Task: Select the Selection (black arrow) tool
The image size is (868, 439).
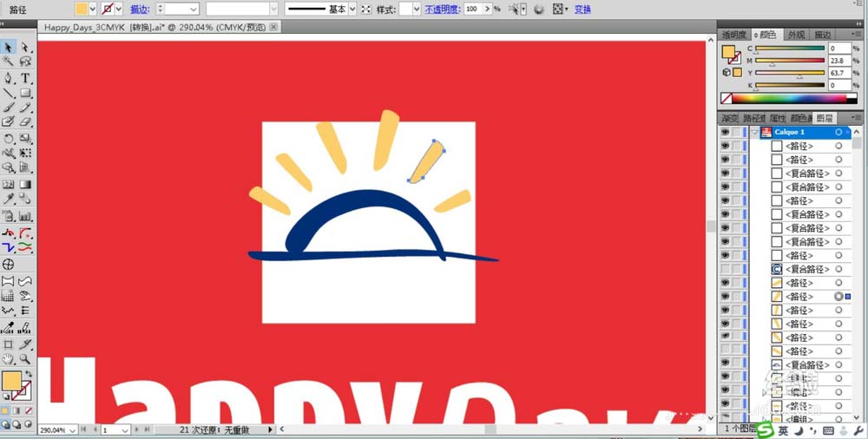Action: tap(9, 48)
